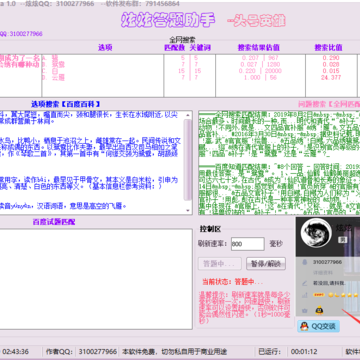Click the 毫秒 unit label beside the input
The width and height of the screenshot is (360, 360).
[276, 244]
